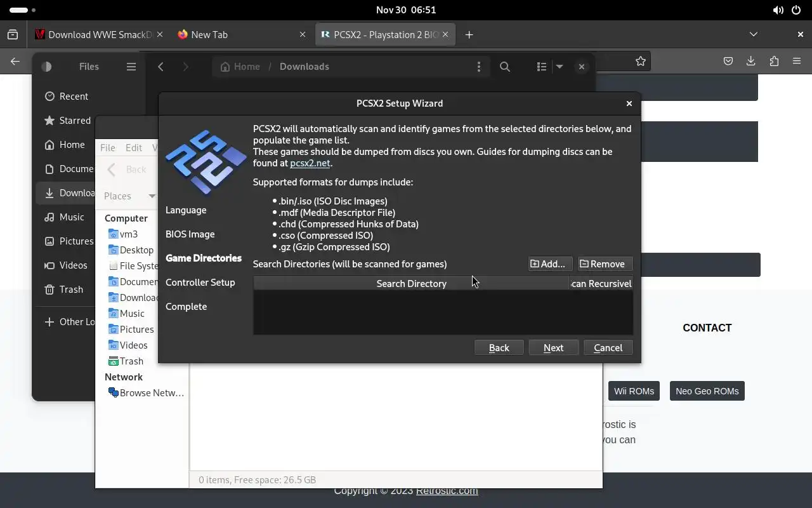Click Home in Files path bar
812x508 pixels.
[x=240, y=66]
